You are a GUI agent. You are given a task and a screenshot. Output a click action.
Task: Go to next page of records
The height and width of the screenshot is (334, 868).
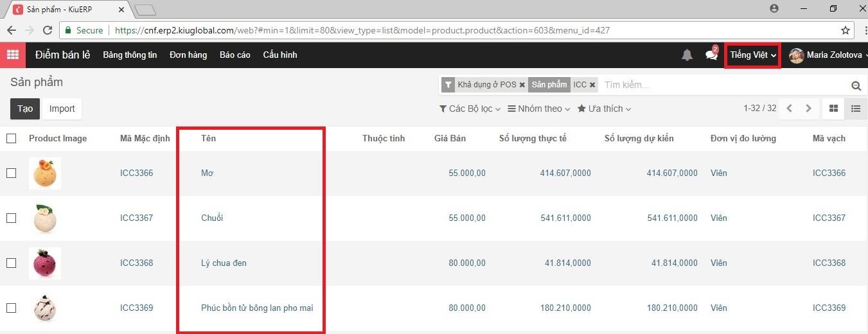coord(809,109)
